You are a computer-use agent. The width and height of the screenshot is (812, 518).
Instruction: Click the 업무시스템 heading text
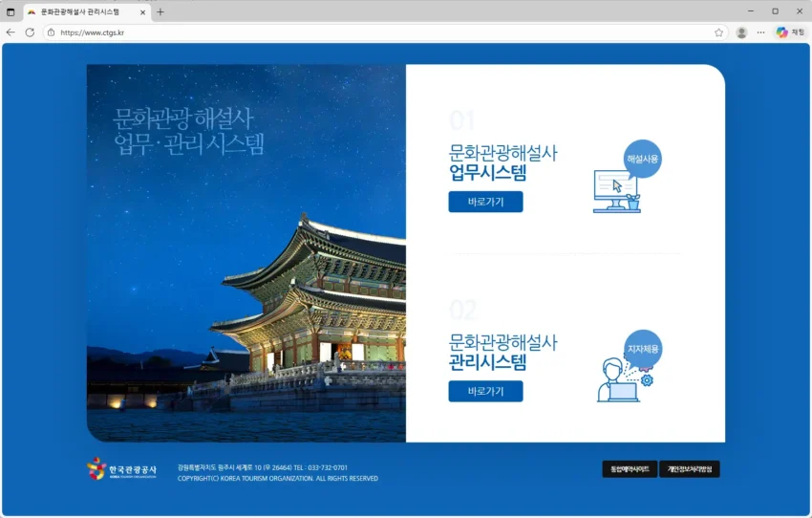[x=488, y=172]
